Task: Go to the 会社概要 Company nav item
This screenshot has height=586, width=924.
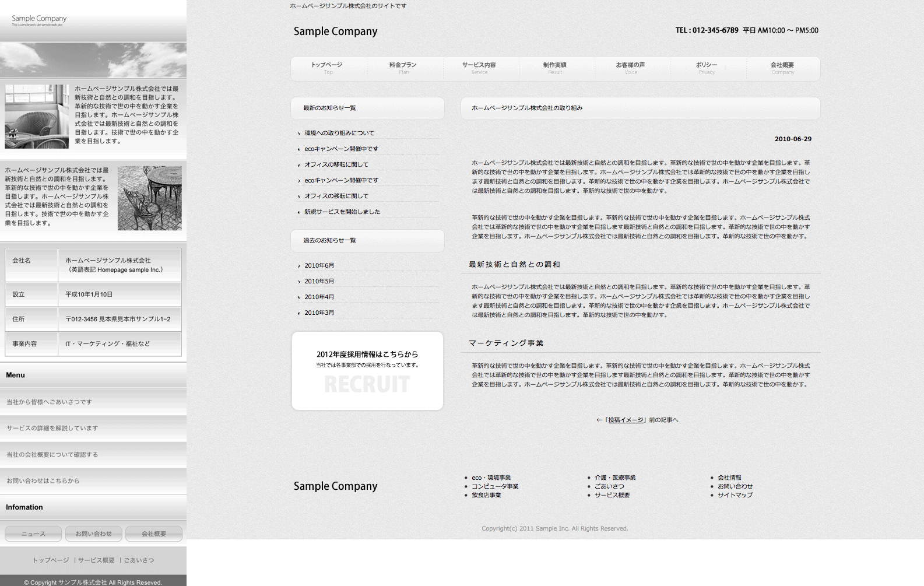Action: tap(782, 68)
